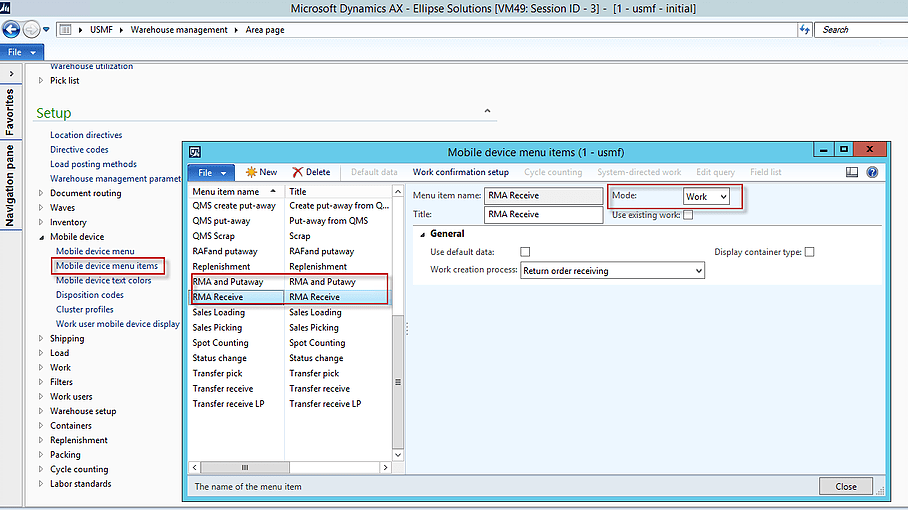Screen dimensions: 908x510
Task: Expand the Document routing node
Action: point(41,193)
